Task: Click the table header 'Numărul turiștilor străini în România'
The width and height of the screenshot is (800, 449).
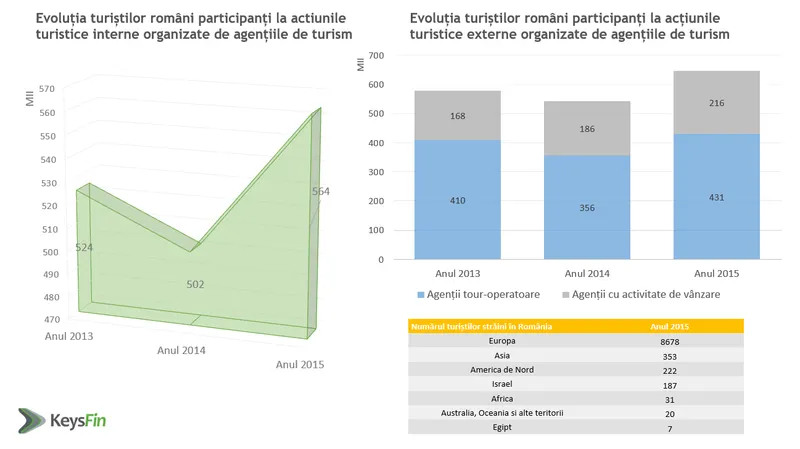Action: (x=482, y=327)
